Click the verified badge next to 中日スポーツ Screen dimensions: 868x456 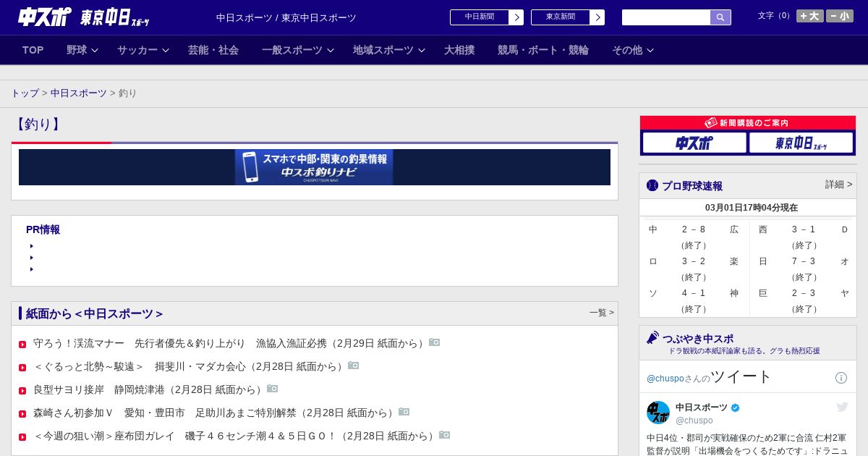(x=736, y=408)
